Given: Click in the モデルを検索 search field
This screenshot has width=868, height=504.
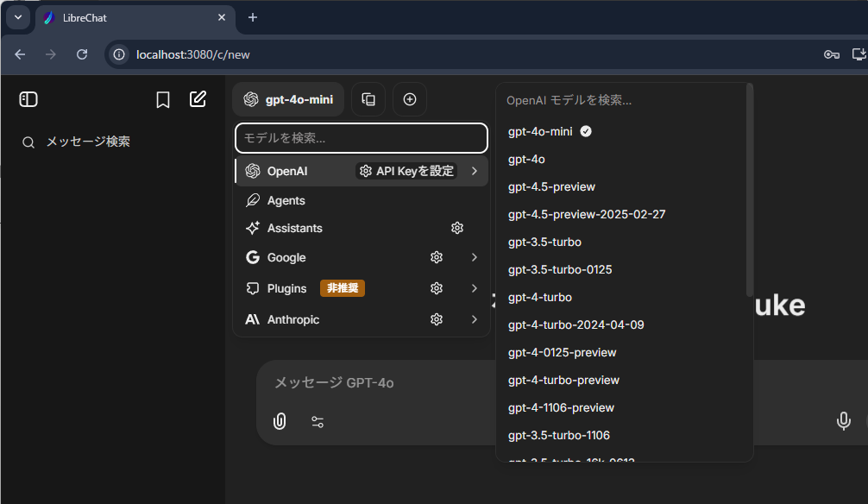Looking at the screenshot, I should pyautogui.click(x=362, y=138).
